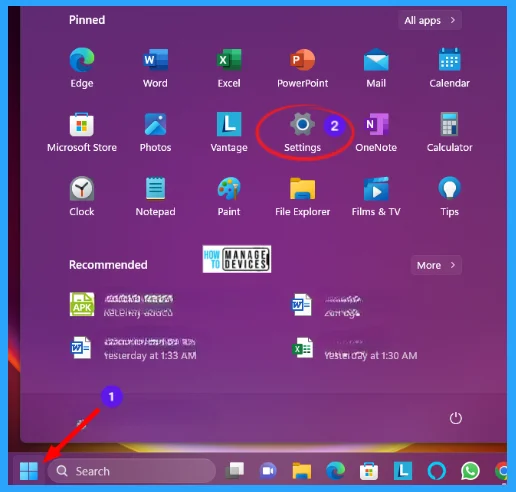
Task: Launch Films & TV app
Action: pyautogui.click(x=376, y=196)
